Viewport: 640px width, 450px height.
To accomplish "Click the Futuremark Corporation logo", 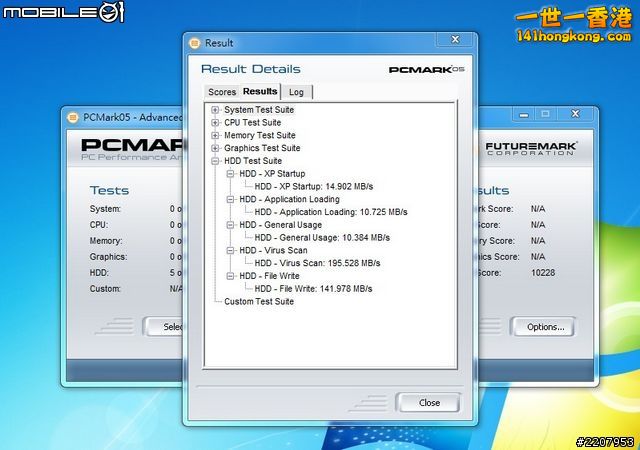I will (530, 150).
